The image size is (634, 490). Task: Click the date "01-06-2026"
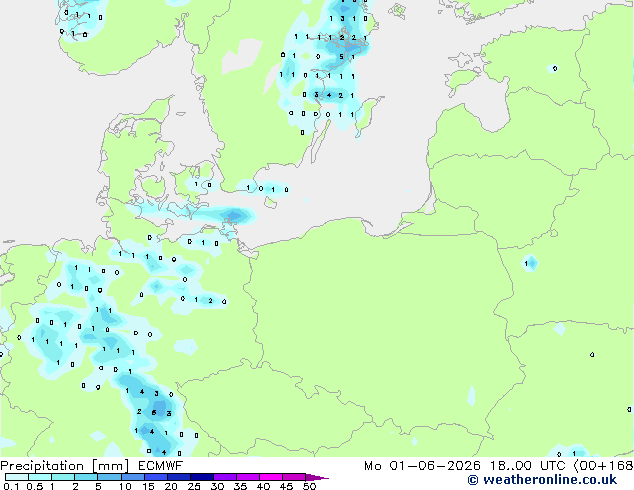(435, 466)
